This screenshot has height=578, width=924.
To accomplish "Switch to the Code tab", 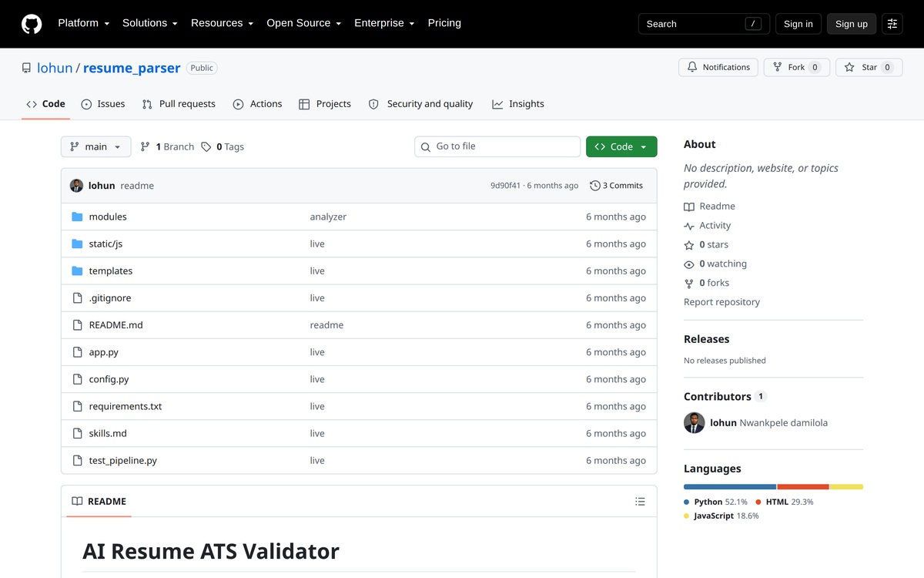I will point(45,104).
